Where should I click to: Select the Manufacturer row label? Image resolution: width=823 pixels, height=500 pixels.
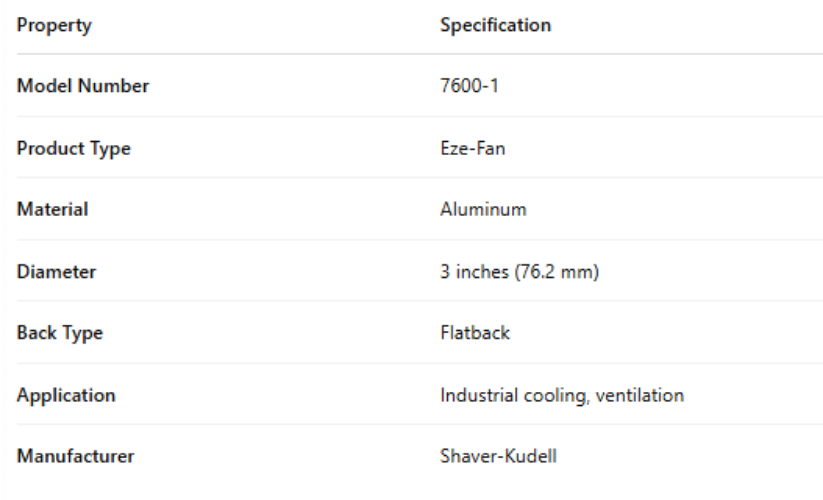[x=76, y=457]
